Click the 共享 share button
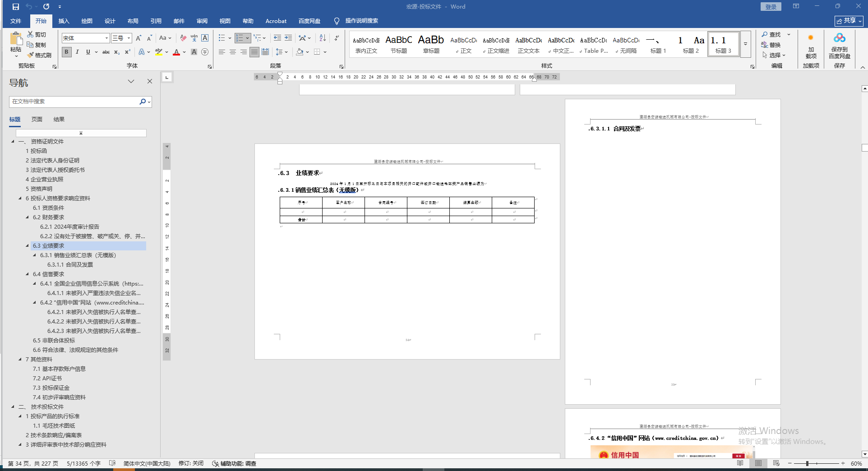The width and height of the screenshot is (868, 471). (x=849, y=21)
